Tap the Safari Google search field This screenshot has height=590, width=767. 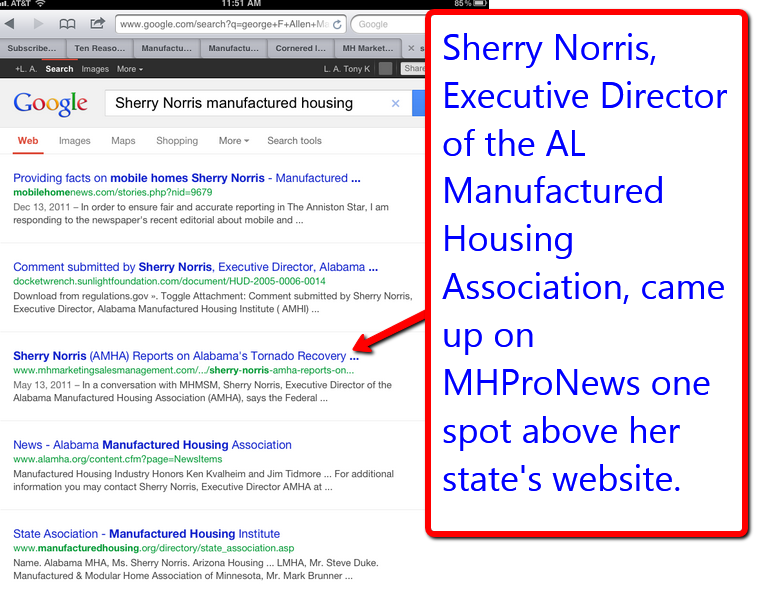389,24
